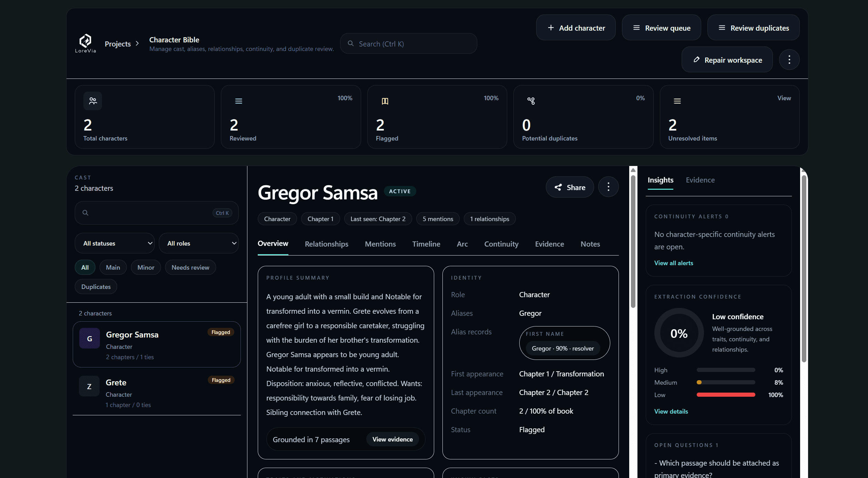Click the book icon on Flagged card
The image size is (868, 478).
click(x=385, y=101)
